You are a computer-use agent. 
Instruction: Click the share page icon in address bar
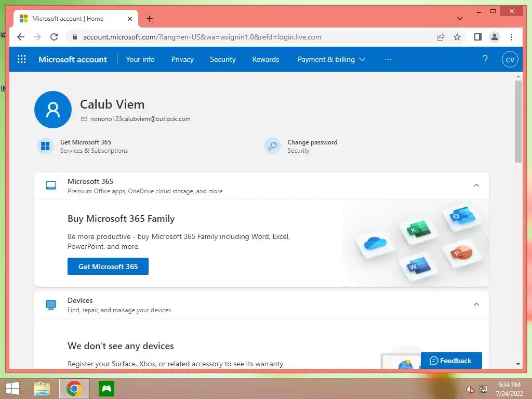[x=441, y=37]
